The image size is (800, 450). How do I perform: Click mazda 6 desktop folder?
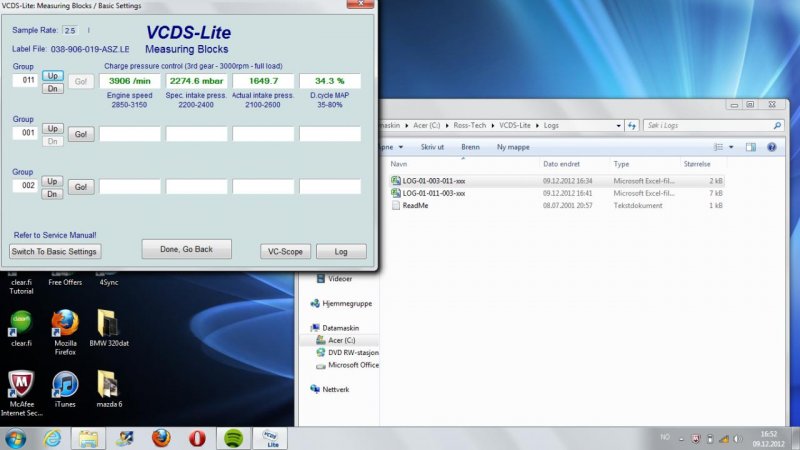tap(109, 389)
